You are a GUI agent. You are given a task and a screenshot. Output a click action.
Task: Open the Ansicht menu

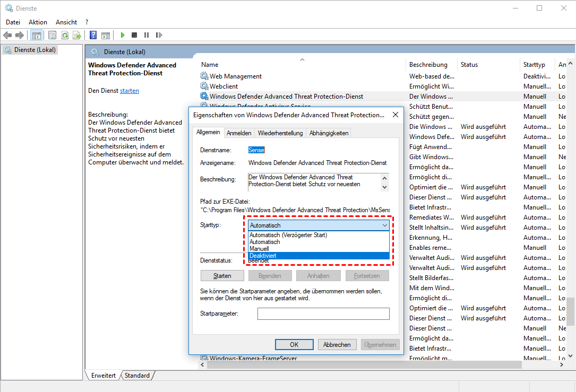(x=66, y=22)
